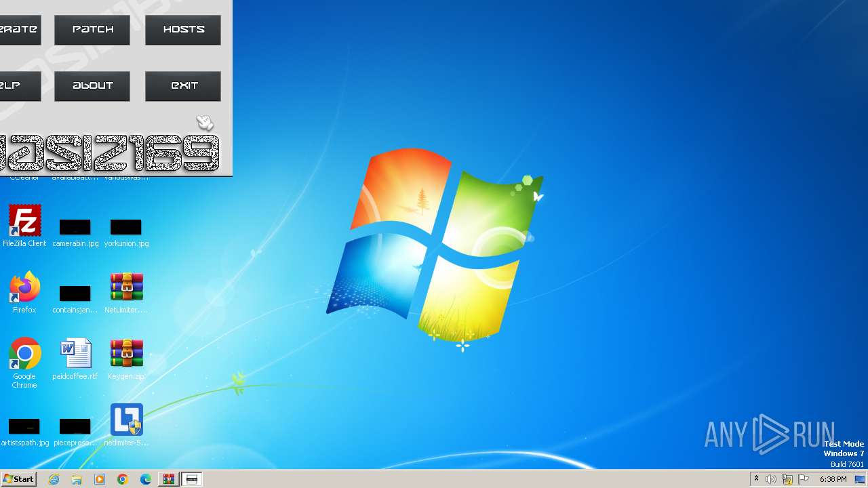Image resolution: width=868 pixels, height=488 pixels.
Task: Launch Firefox from the desktop
Action: pyautogui.click(x=24, y=293)
